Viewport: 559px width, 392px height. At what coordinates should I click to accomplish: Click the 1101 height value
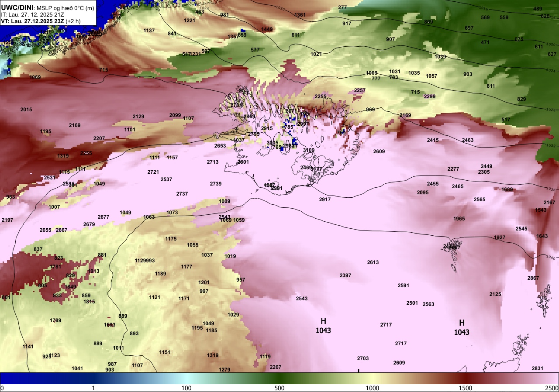coord(130,130)
